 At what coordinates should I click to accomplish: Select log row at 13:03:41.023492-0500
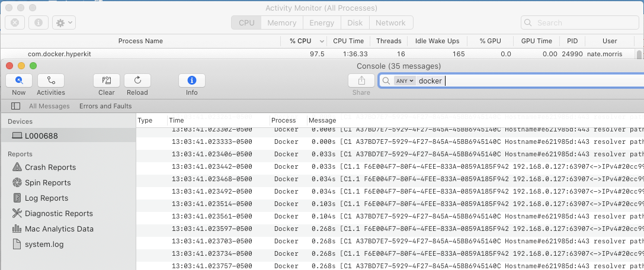(x=390, y=191)
